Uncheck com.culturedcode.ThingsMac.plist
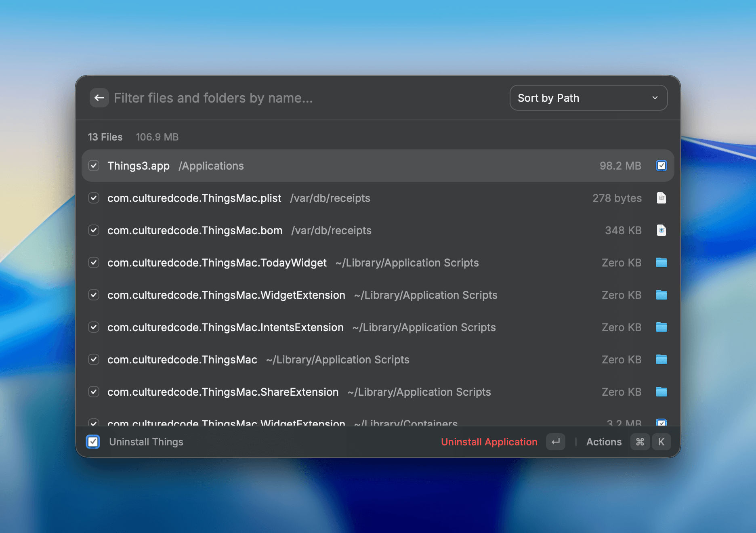The image size is (756, 533). pyautogui.click(x=93, y=198)
